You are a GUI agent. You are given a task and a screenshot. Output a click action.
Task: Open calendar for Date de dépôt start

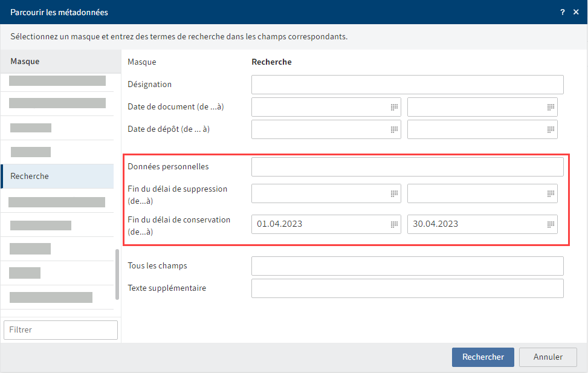click(x=394, y=129)
